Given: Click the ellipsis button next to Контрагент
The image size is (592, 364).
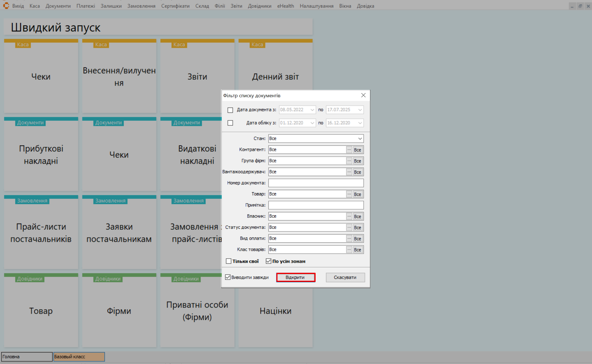Looking at the screenshot, I should tap(349, 150).
